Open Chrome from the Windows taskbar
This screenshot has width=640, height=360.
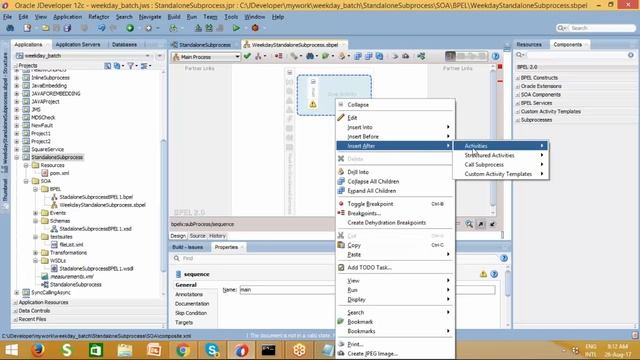point(183,350)
